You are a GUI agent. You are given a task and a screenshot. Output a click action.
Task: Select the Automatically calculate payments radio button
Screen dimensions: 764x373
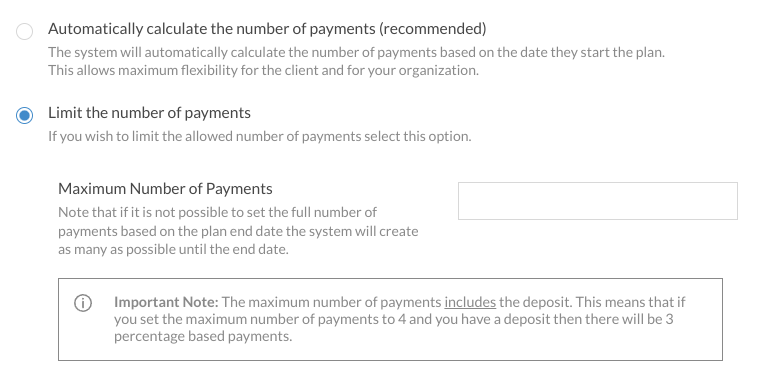pos(24,31)
